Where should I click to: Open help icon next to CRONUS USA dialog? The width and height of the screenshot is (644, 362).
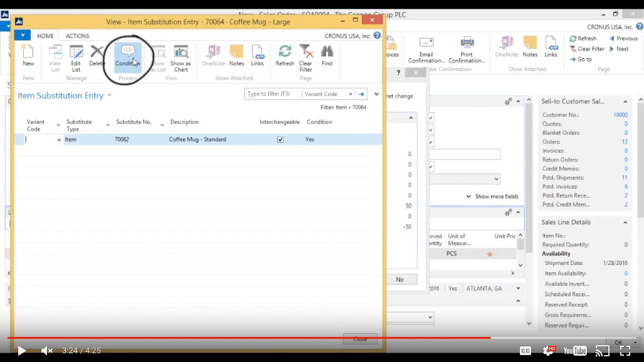[377, 36]
